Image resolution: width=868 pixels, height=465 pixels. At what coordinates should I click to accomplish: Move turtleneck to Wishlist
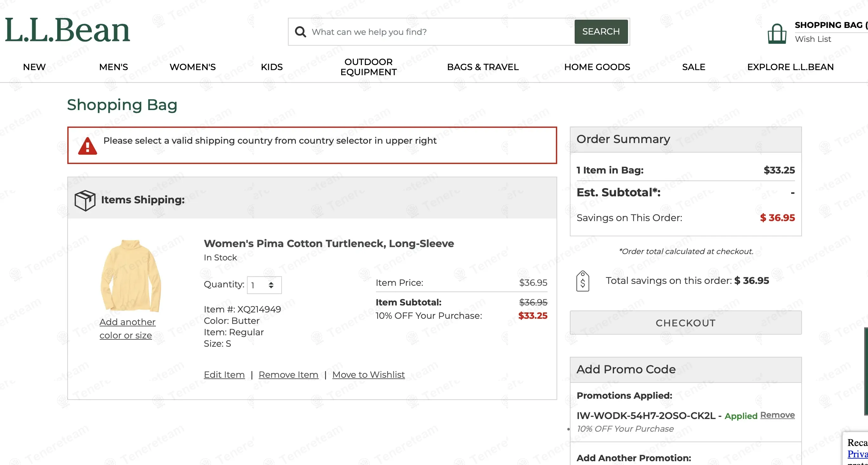point(368,374)
